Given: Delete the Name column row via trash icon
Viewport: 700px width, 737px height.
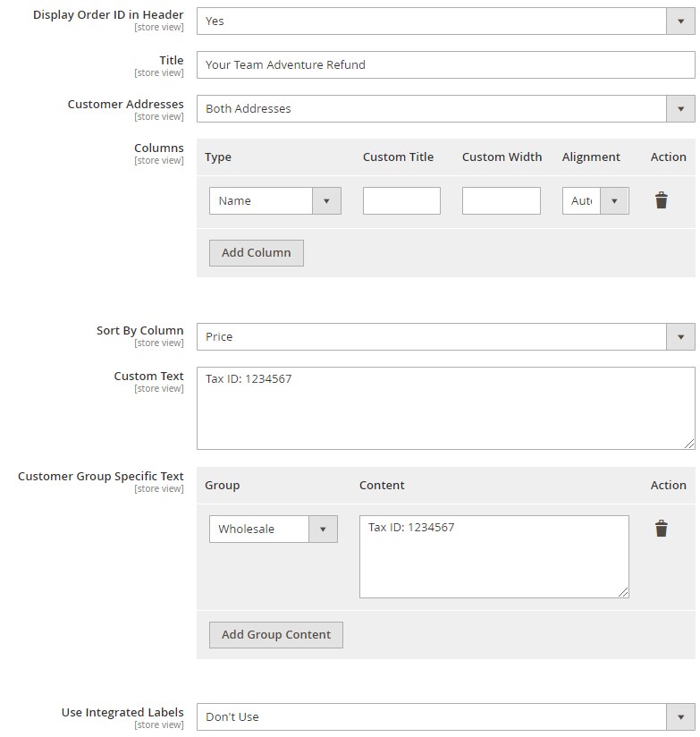Looking at the screenshot, I should tap(661, 200).
